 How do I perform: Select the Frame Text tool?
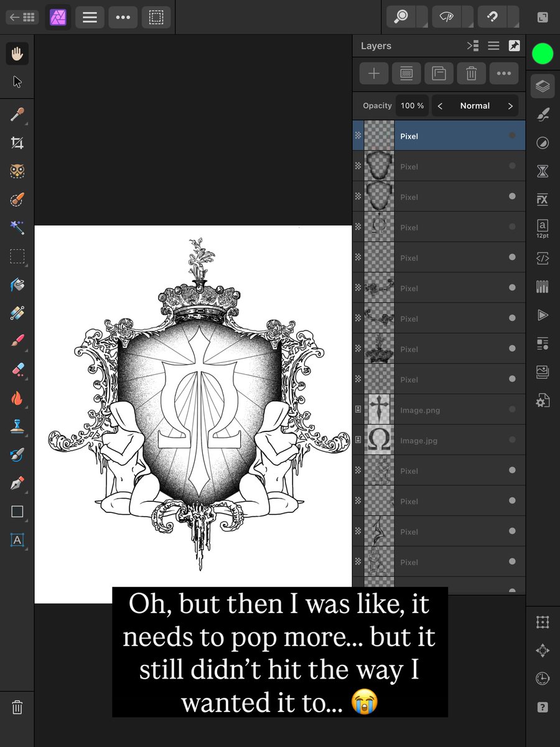coord(17,540)
